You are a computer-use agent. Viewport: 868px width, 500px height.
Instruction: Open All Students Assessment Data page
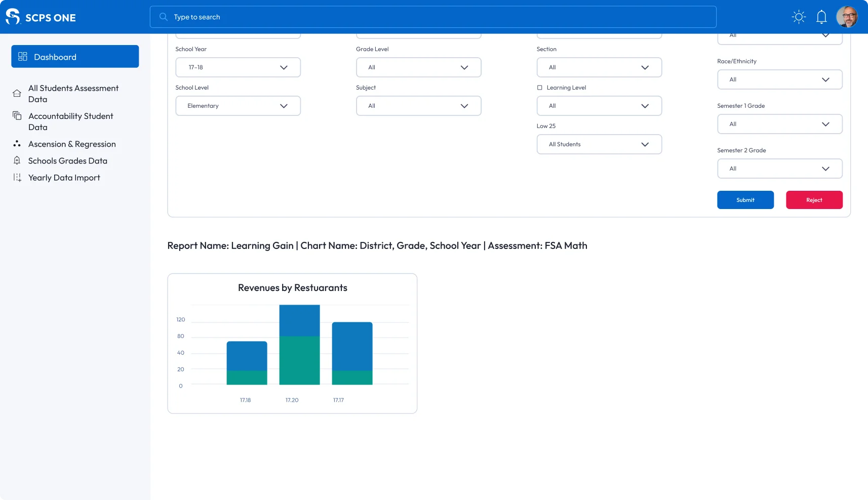[x=73, y=94]
